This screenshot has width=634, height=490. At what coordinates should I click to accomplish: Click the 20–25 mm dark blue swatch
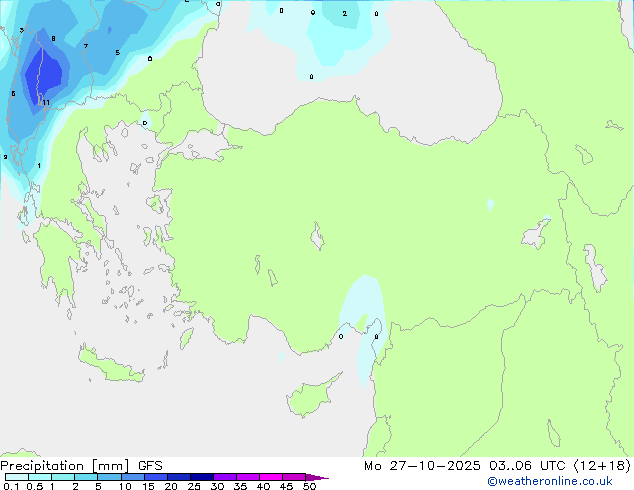[179, 477]
